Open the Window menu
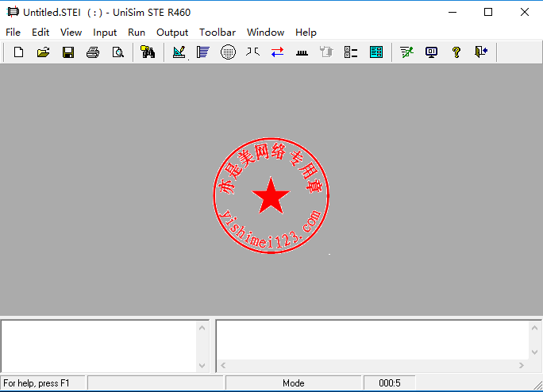The width and height of the screenshot is (543, 392). click(x=266, y=33)
